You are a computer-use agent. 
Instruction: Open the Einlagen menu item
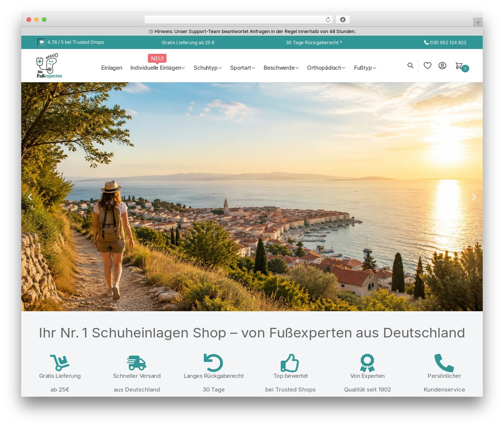click(x=112, y=68)
